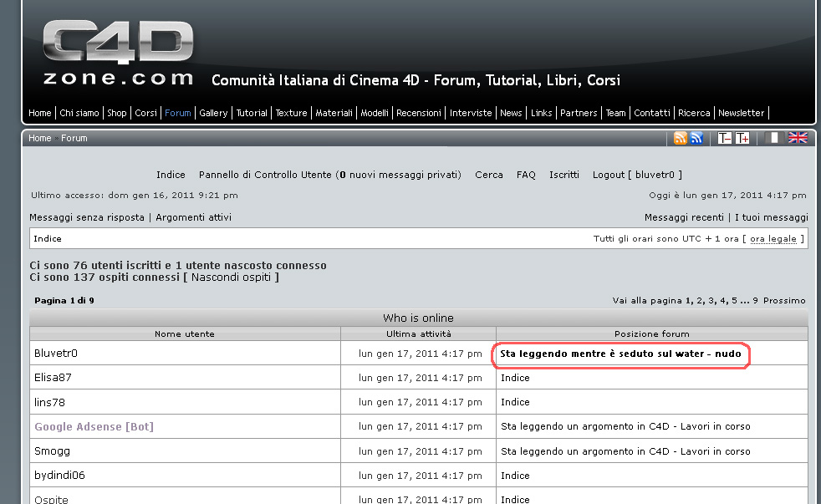
Task: Go to page 4 in pagination
Action: [x=722, y=300]
